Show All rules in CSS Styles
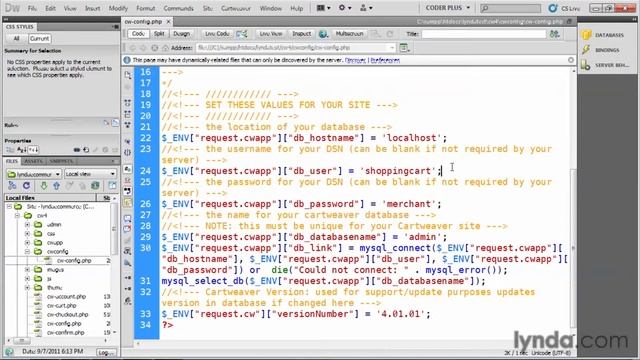 [x=16, y=38]
